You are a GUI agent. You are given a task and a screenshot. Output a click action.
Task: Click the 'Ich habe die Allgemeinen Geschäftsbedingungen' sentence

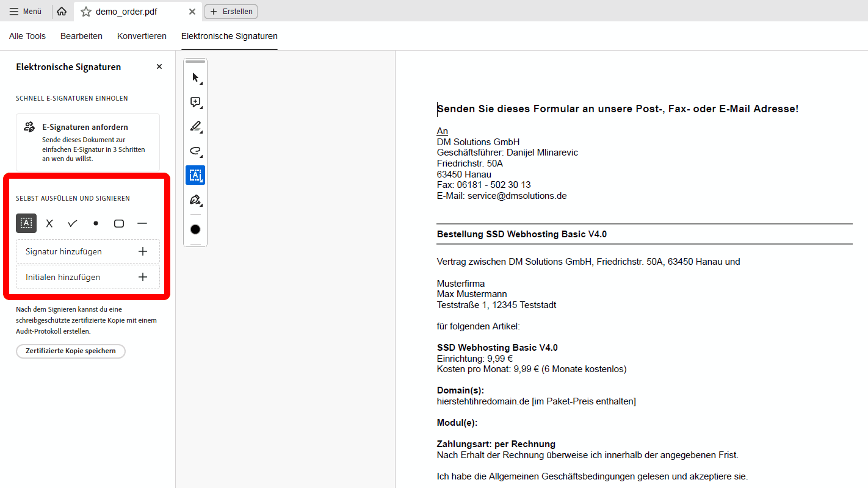592,476
